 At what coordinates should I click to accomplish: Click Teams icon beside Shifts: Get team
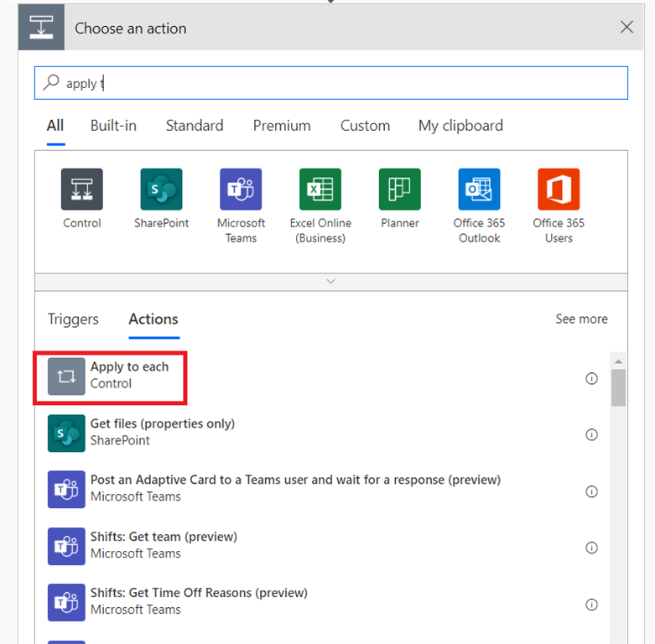66,546
